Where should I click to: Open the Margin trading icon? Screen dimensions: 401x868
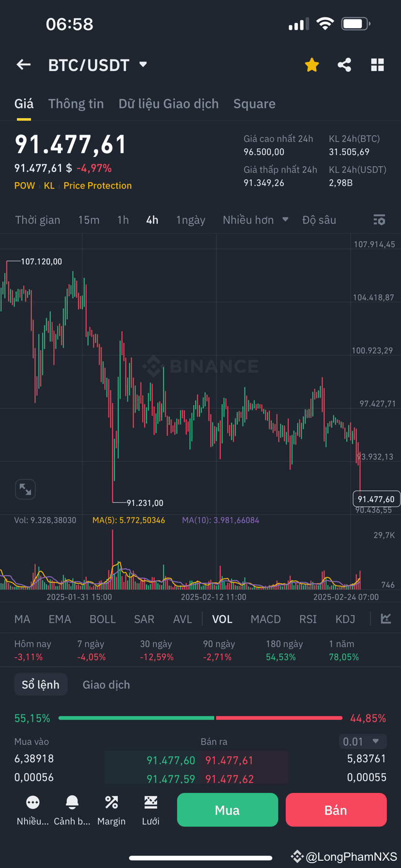coord(111,803)
